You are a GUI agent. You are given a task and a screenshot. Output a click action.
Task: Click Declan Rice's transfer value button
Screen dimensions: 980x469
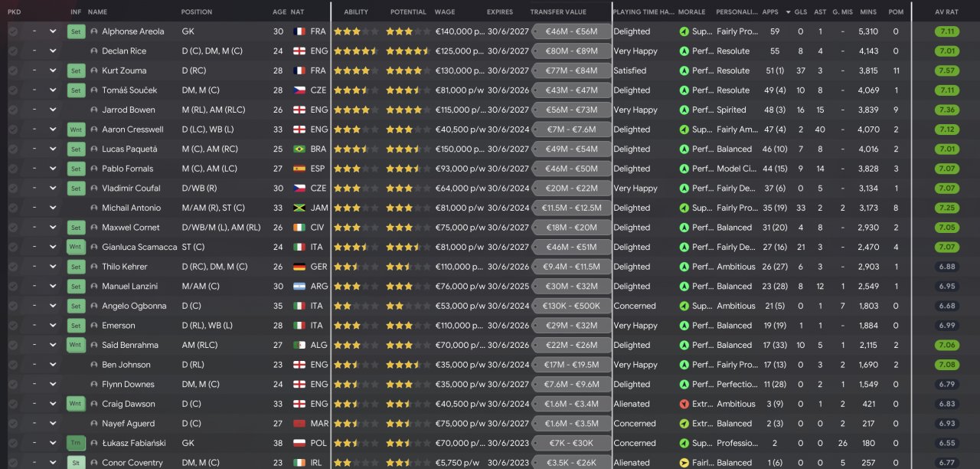coord(571,51)
